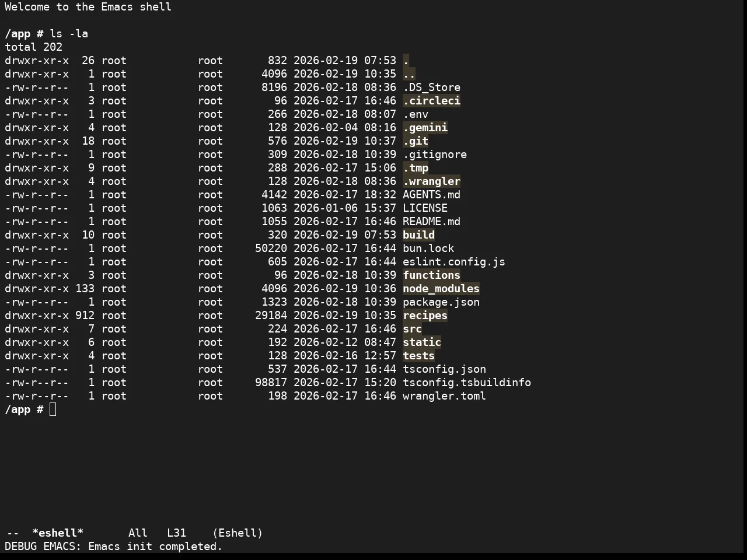Click the .tmp directory name
The width and height of the screenshot is (747, 560).
[x=416, y=168]
